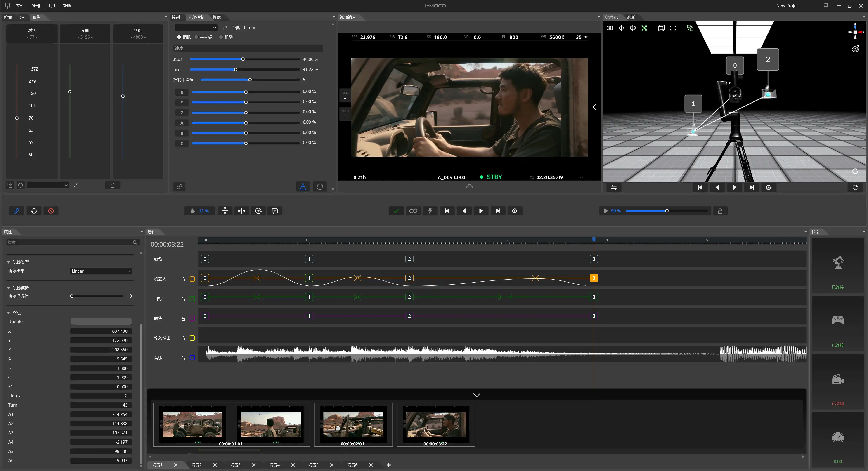This screenshot has height=471, width=868.
Task: Click the hand speed 13 % button
Action: click(199, 211)
